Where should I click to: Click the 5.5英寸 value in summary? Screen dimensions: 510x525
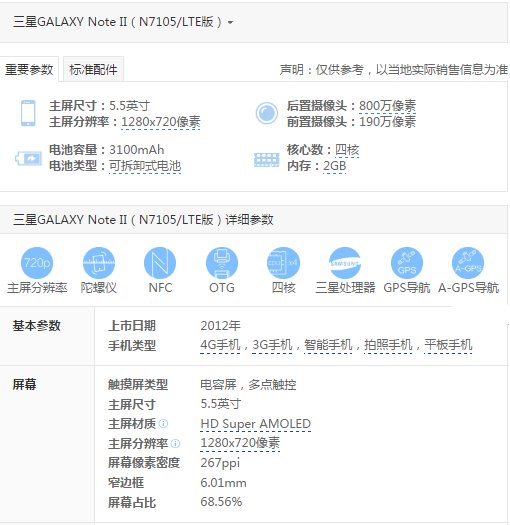click(x=129, y=106)
